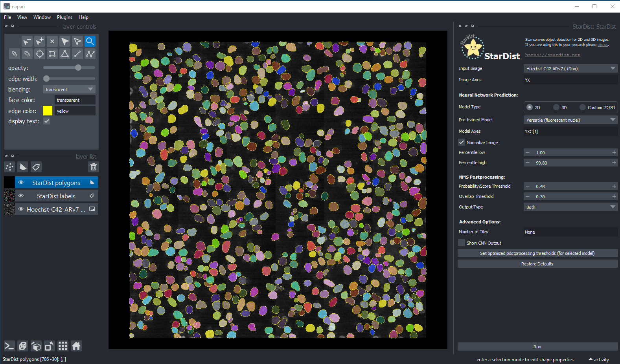Screen dimensions: 620x364
Task: Open the Input Image dropdown
Action: [x=570, y=69]
